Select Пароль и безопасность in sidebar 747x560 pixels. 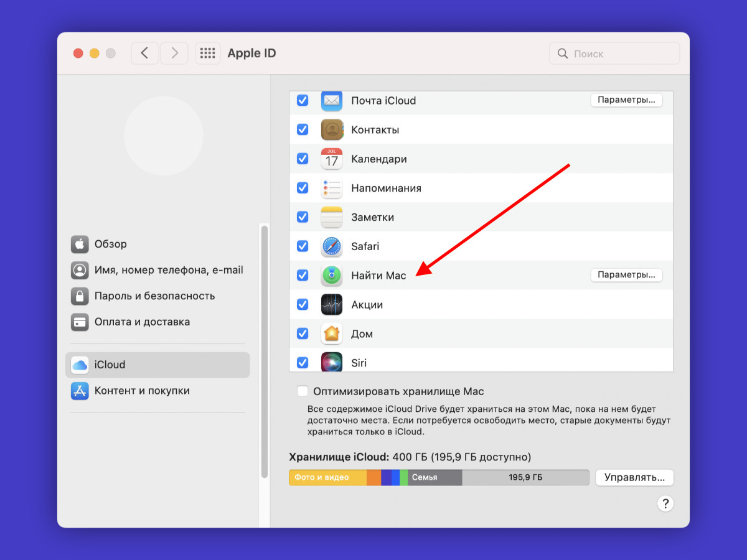pos(154,296)
